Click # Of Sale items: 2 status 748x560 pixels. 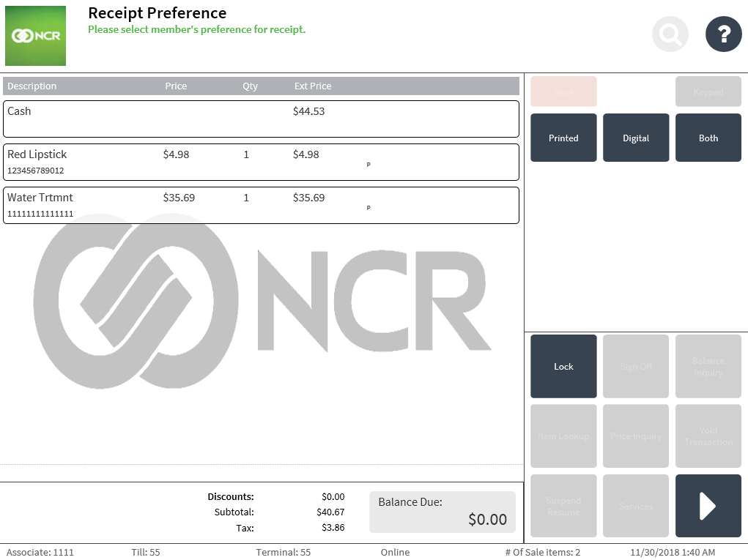(x=543, y=553)
